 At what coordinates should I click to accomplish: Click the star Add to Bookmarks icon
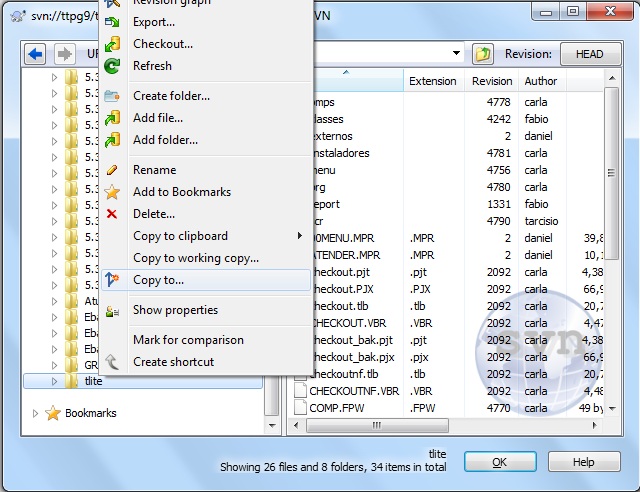pos(112,192)
